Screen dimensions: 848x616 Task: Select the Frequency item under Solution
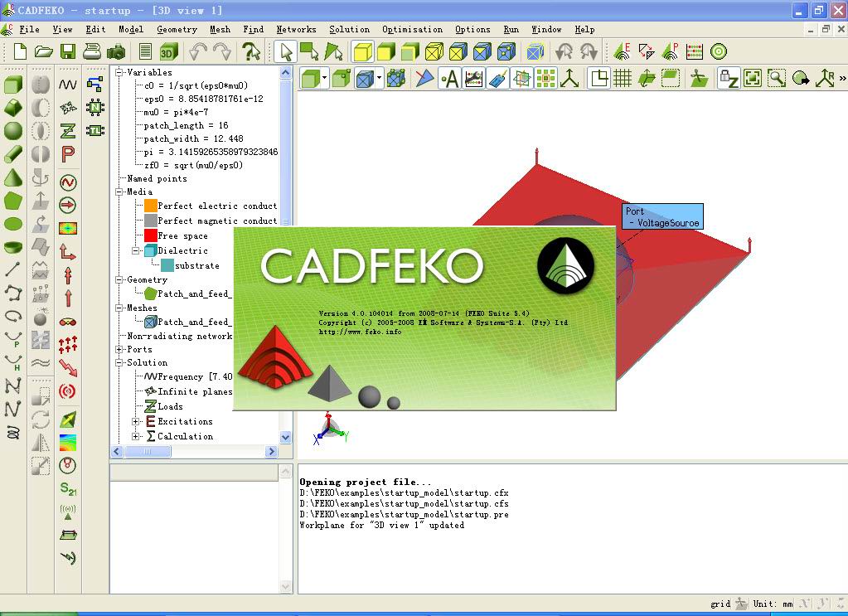pyautogui.click(x=189, y=377)
